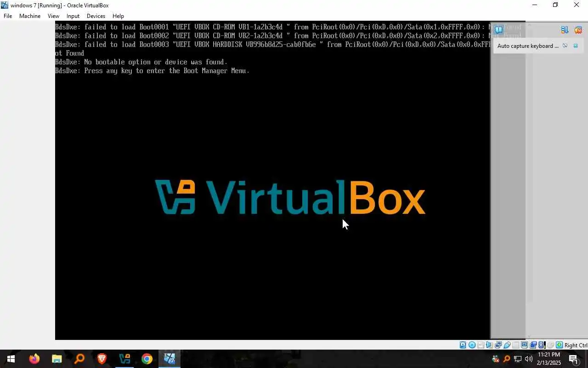Click the keep finished progresses icon
The image size is (588, 368).
pos(565,30)
